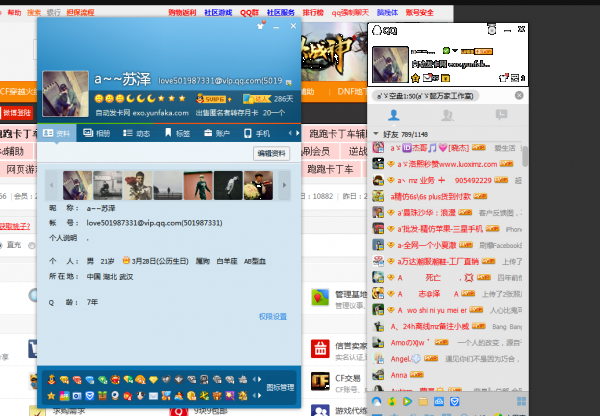Show more profile tabs with right arrow

297,133
